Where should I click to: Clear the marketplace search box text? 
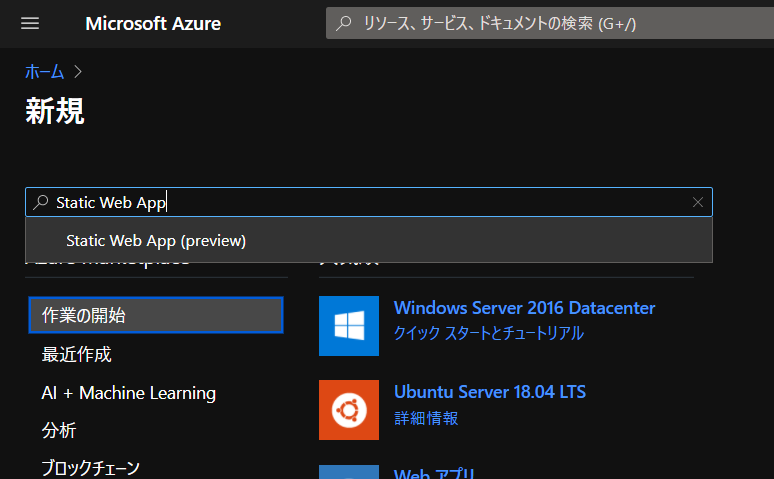tap(698, 202)
